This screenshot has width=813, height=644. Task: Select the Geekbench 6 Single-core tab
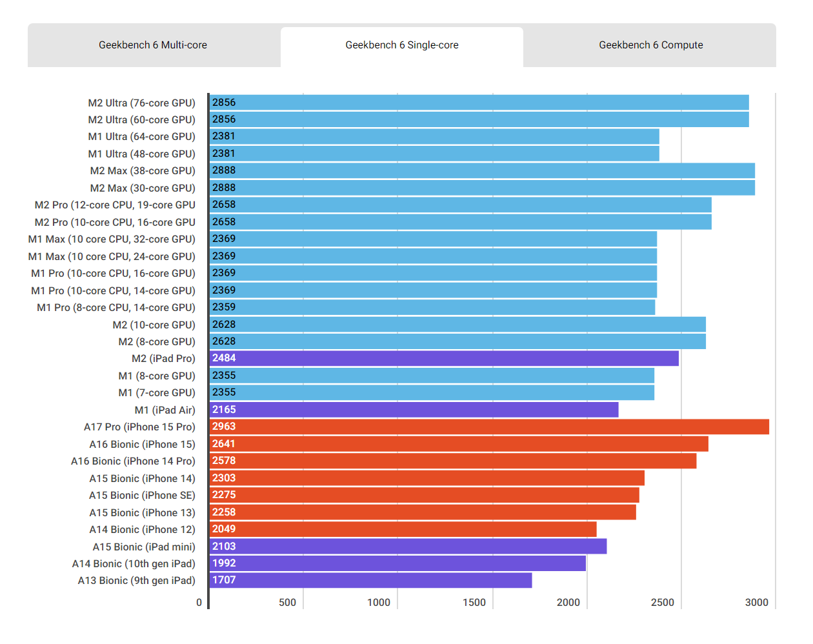(402, 45)
